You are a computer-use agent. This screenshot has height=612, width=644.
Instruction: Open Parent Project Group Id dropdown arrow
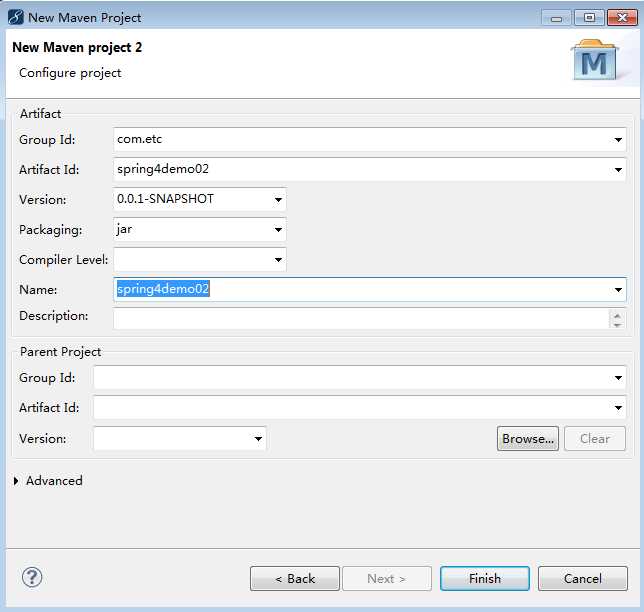618,378
